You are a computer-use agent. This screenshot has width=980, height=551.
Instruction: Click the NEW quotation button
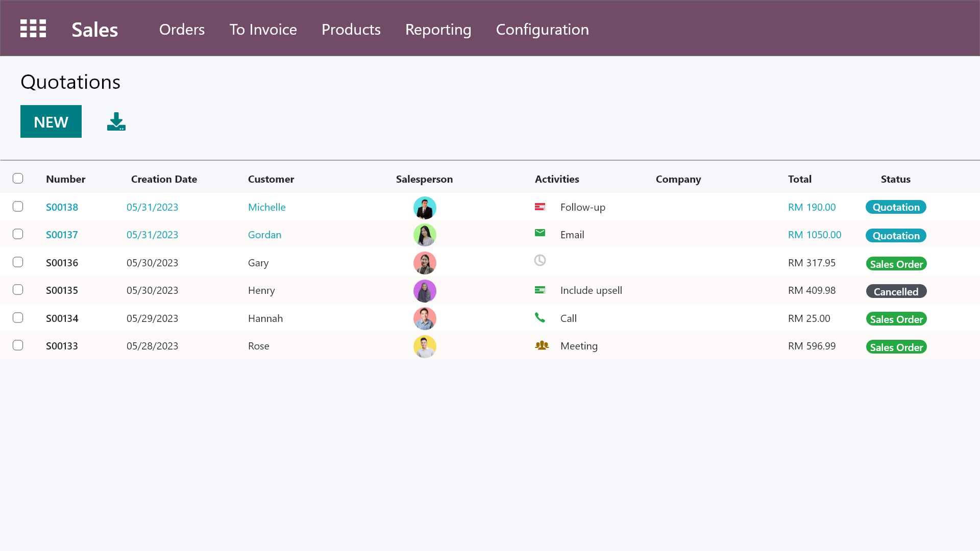pos(51,121)
